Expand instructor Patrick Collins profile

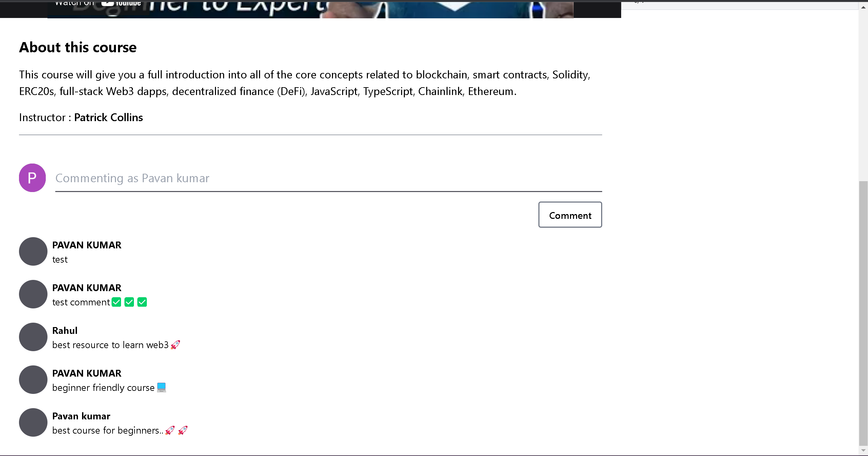coord(108,117)
